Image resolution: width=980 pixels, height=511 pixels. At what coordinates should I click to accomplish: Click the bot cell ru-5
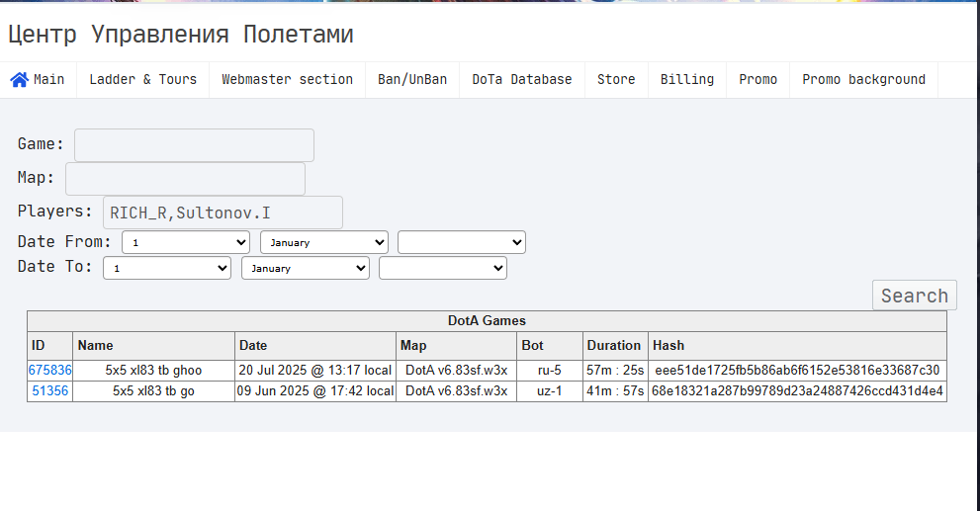tap(550, 370)
